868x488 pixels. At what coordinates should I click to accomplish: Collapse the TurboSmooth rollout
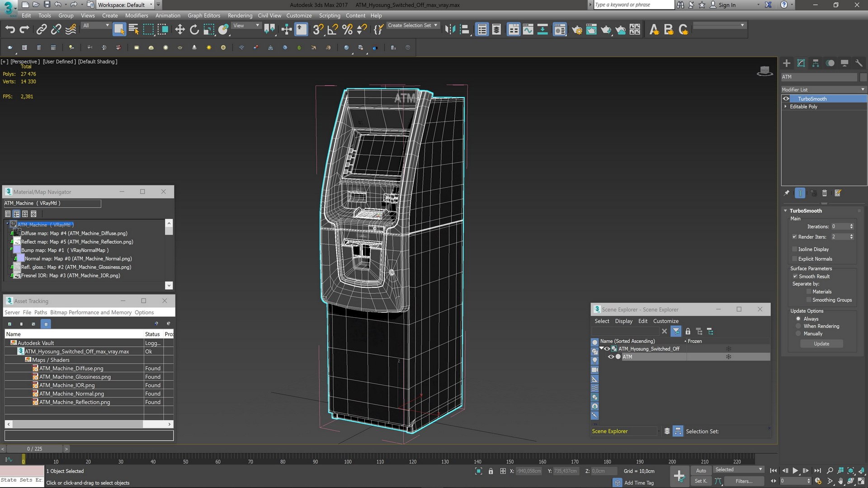point(786,211)
